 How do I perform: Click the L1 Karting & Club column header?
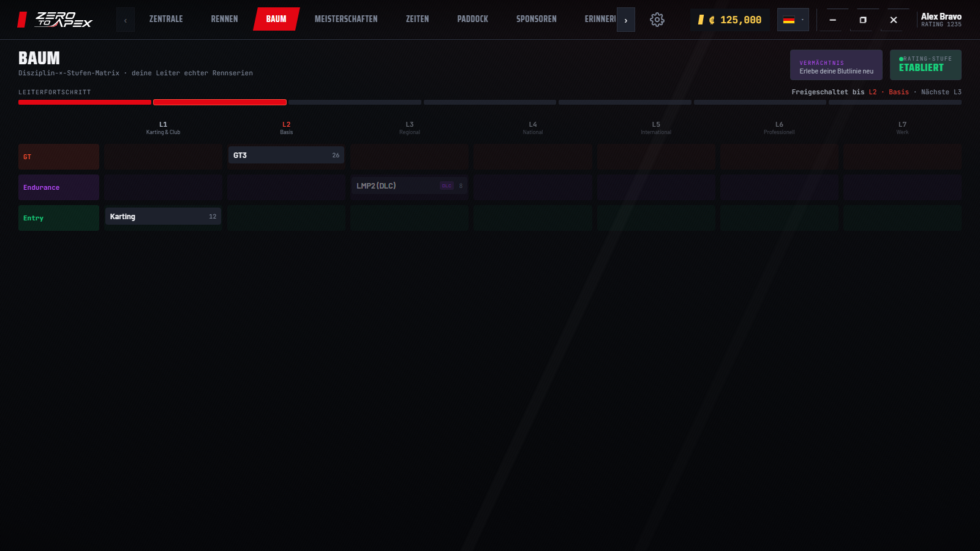(x=163, y=128)
